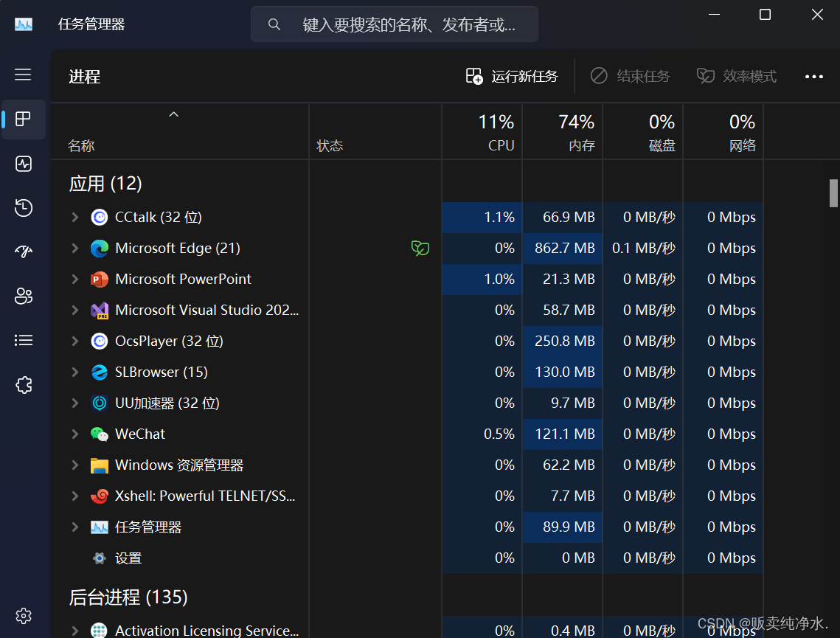This screenshot has width=840, height=638.
Task: Sort processes by 网络 column
Action: click(723, 132)
